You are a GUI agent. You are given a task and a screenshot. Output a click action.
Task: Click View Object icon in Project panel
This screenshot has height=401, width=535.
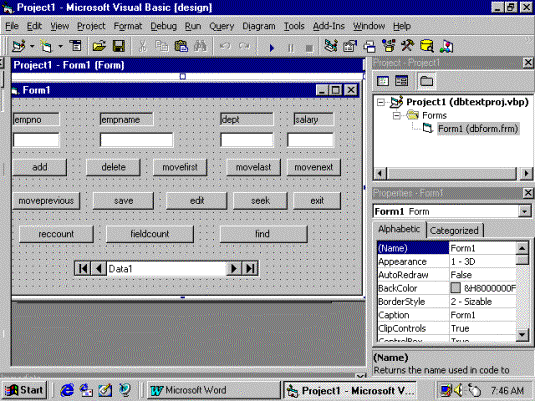pyautogui.click(x=401, y=81)
